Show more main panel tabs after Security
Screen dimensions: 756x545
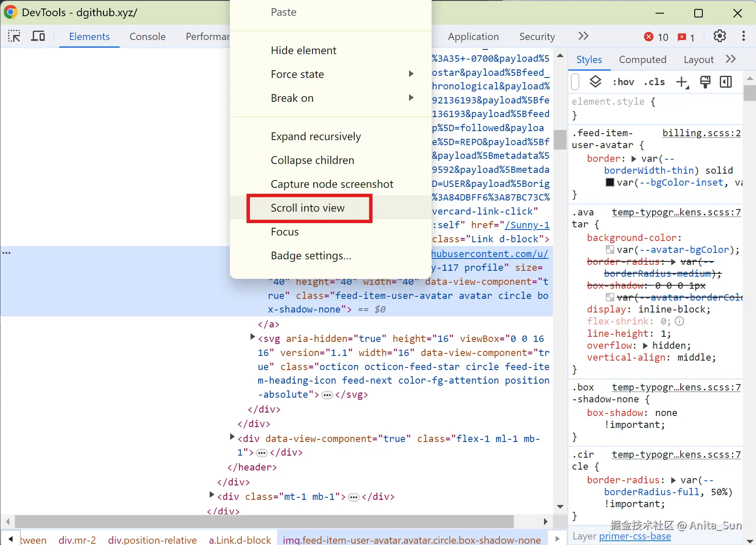tap(583, 36)
